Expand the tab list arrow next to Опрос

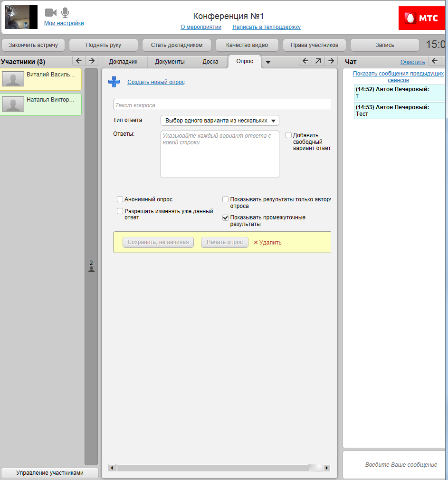point(268,62)
